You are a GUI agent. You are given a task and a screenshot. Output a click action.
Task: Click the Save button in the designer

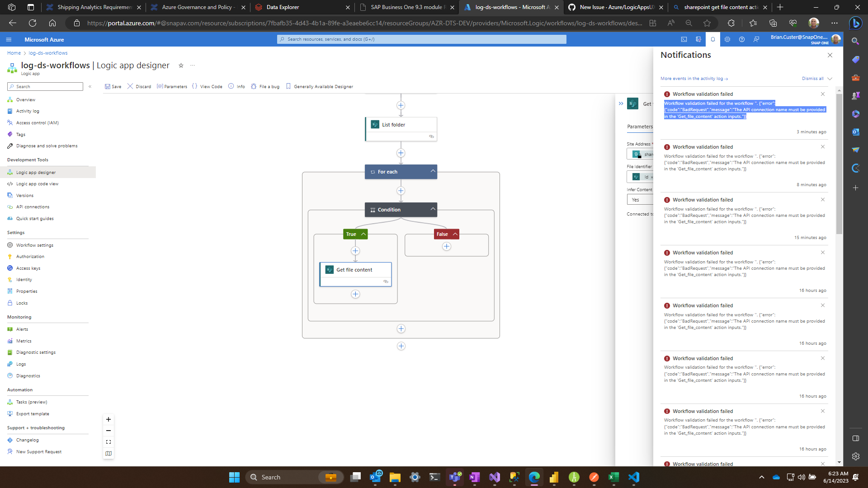pyautogui.click(x=113, y=86)
